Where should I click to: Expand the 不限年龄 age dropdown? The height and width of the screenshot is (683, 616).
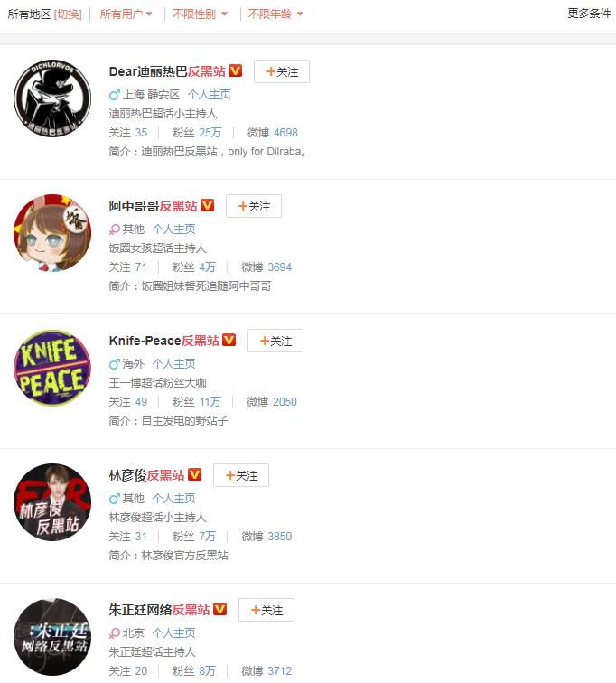(x=275, y=14)
